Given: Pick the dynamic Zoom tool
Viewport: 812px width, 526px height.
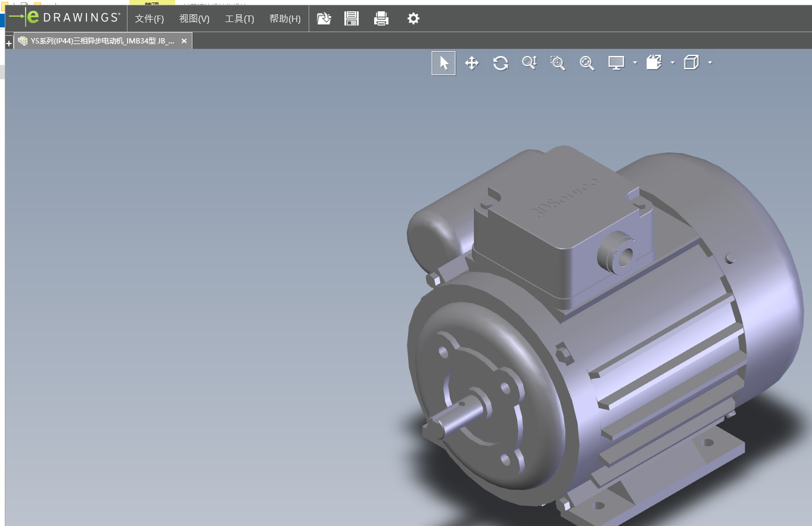Looking at the screenshot, I should point(529,63).
